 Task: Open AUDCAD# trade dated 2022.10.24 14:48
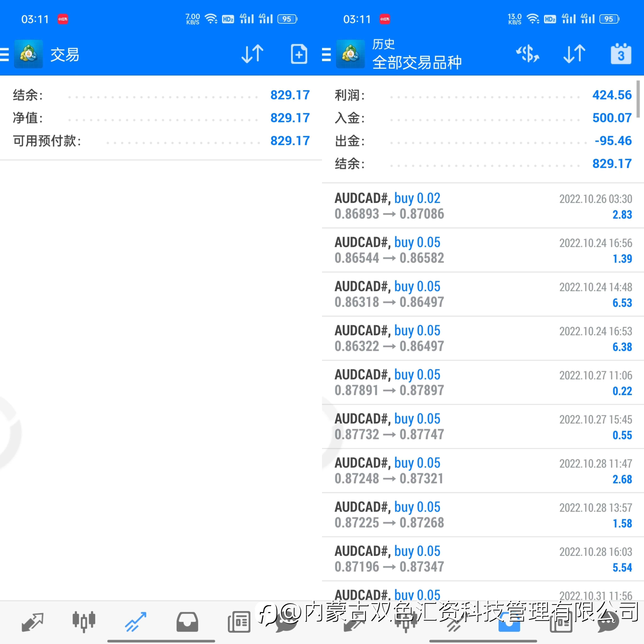coord(483,294)
